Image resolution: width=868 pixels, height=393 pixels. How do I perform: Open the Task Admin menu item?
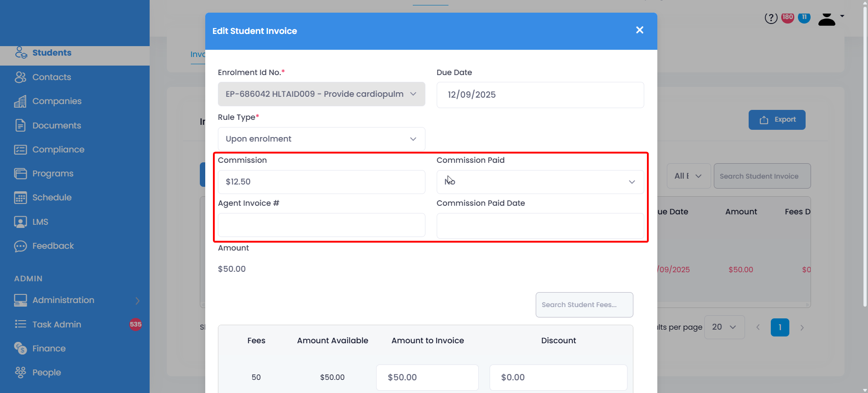tap(57, 324)
